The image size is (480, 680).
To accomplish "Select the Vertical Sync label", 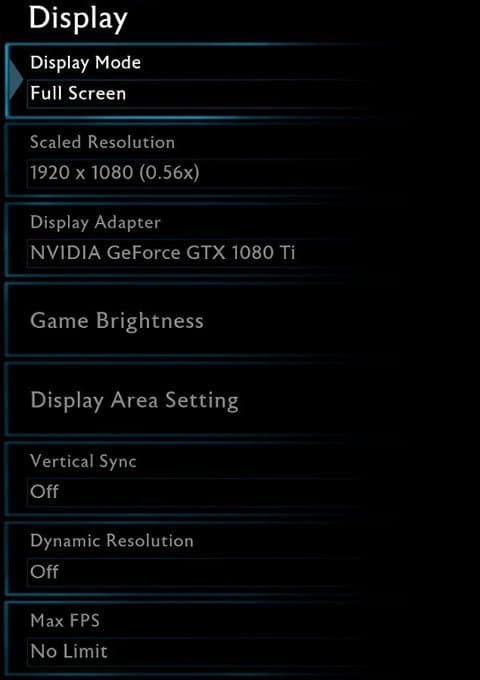I will click(83, 461).
